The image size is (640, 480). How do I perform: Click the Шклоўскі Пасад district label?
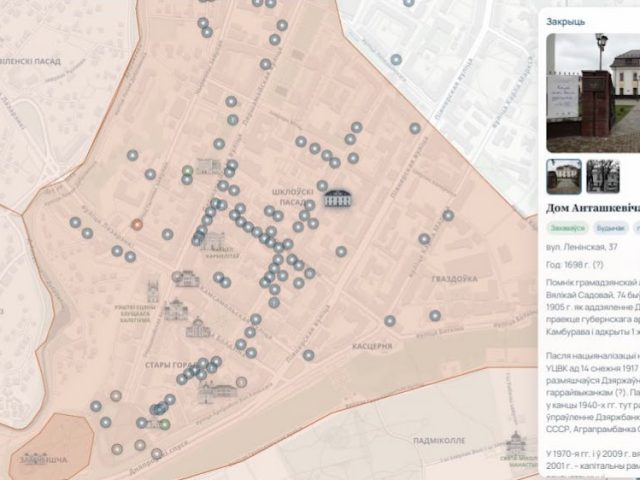[293, 197]
